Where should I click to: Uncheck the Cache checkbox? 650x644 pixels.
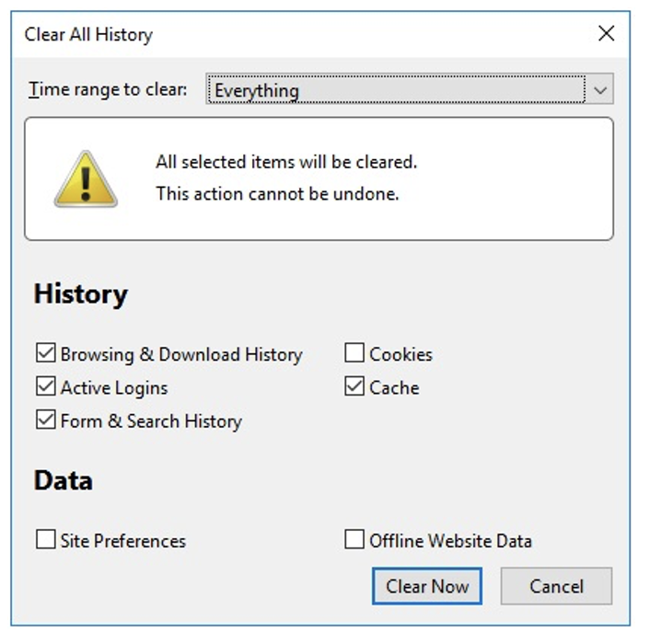tap(354, 387)
